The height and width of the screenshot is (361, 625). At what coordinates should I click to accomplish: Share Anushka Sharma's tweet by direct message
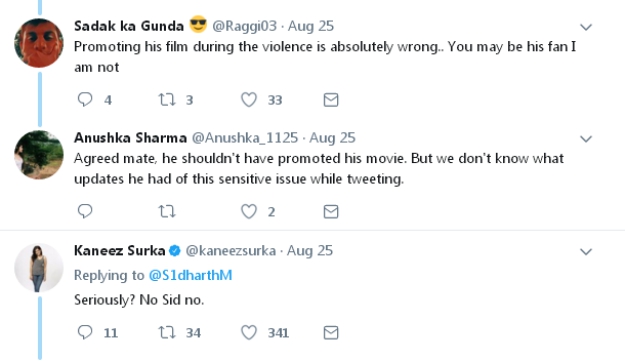[331, 211]
